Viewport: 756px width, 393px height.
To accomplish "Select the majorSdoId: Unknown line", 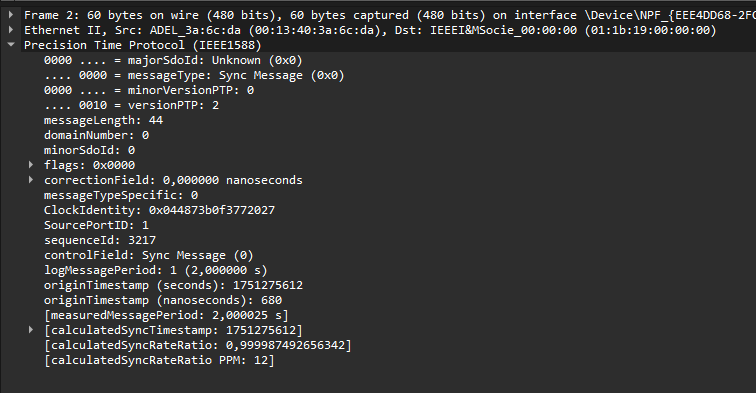I will tap(173, 60).
